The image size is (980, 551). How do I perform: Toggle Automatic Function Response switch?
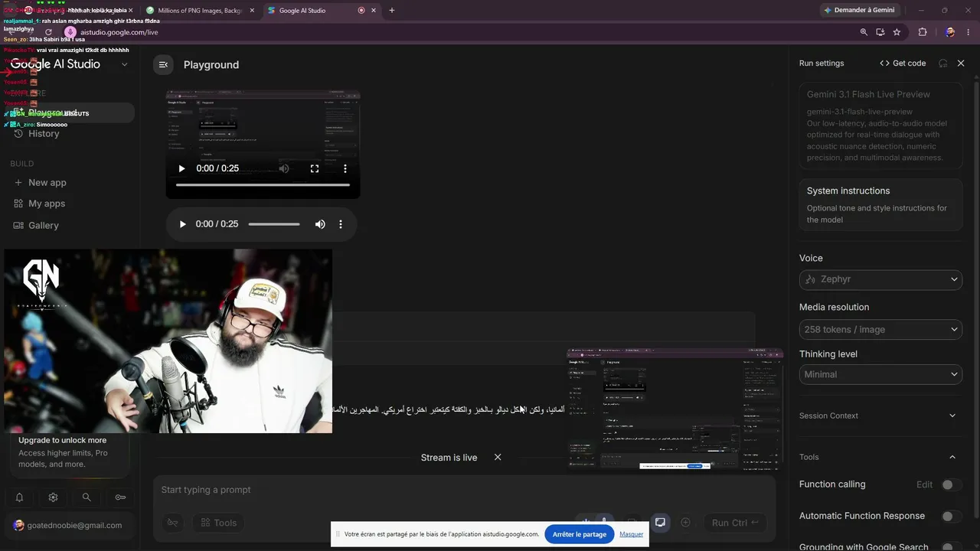click(950, 517)
